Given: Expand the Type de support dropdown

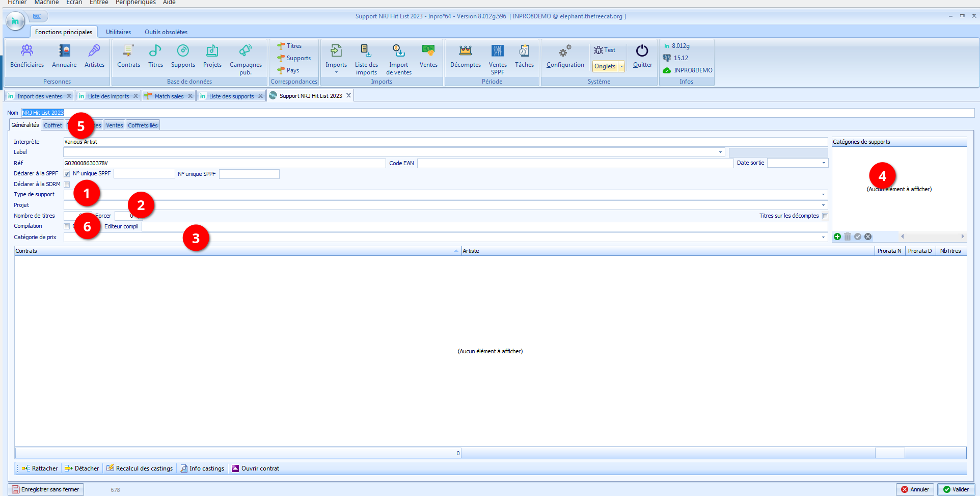Looking at the screenshot, I should click(823, 195).
